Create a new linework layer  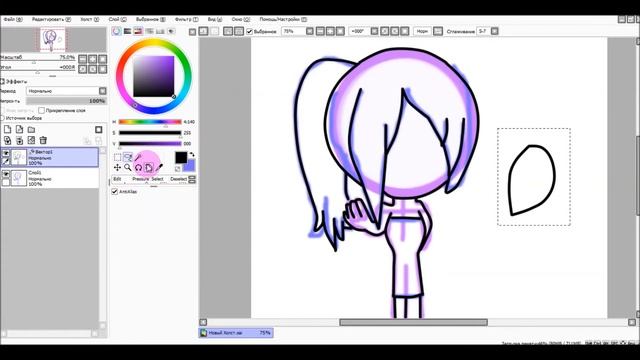click(19, 129)
